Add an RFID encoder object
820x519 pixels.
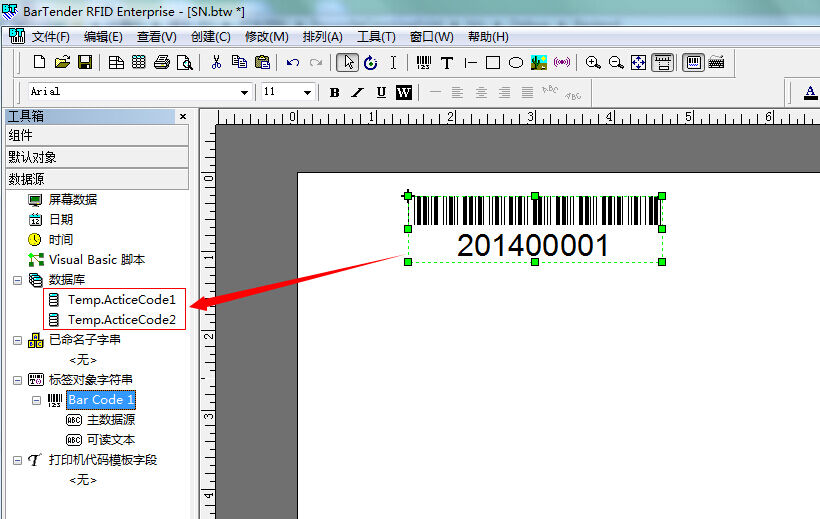tap(562, 62)
